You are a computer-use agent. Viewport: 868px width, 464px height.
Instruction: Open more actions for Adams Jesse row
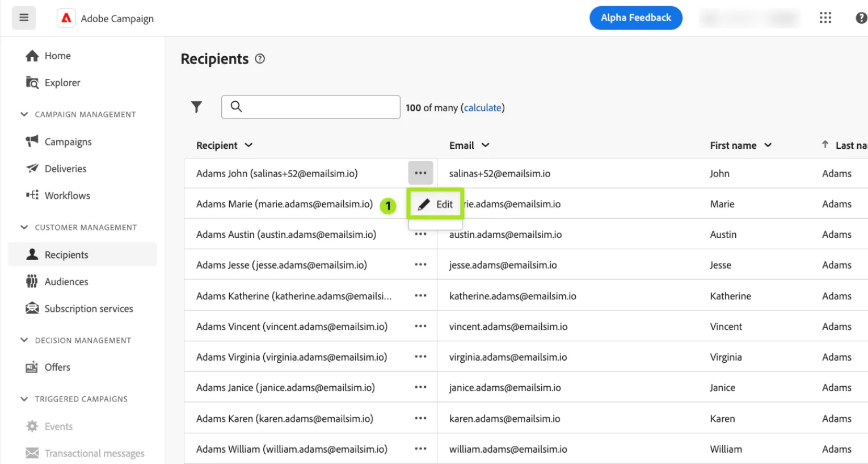[420, 265]
